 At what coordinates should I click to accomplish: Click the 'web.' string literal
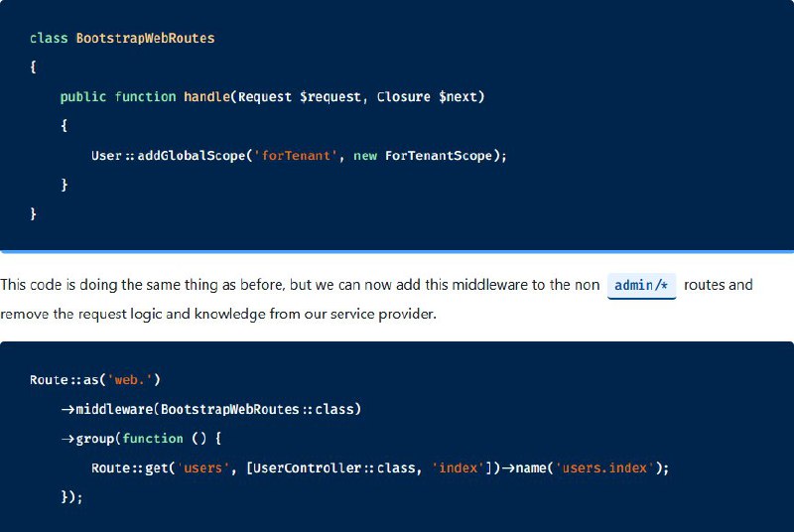point(130,379)
